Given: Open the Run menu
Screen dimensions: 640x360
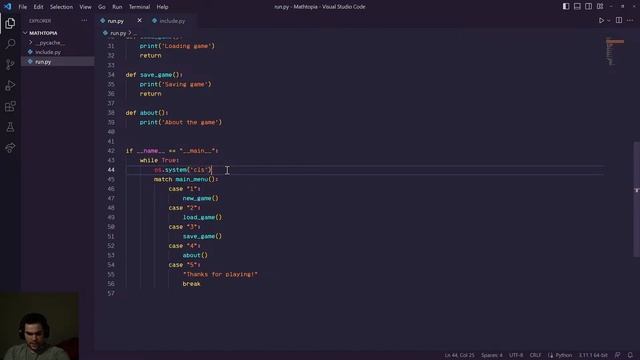Looking at the screenshot, I should click(x=117, y=7).
